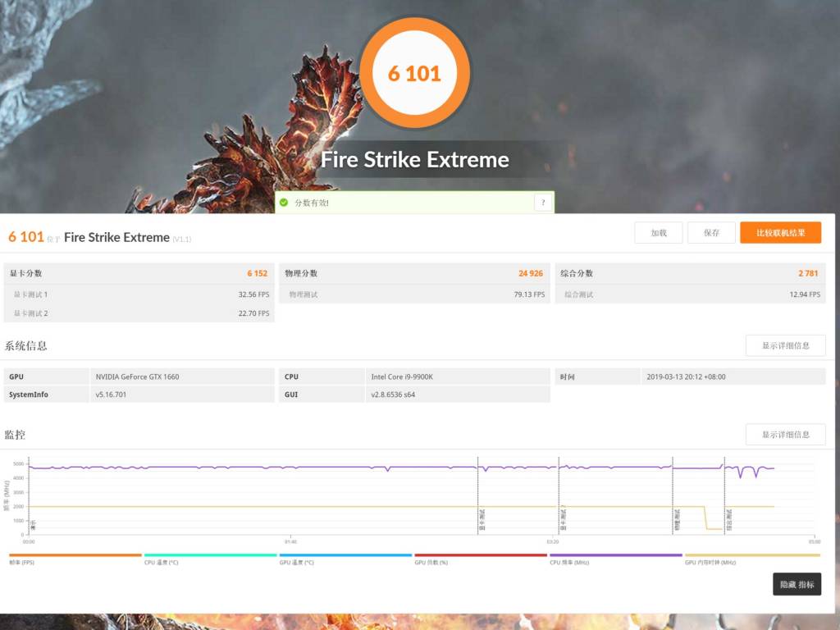
Task: Select the 物理分数 24 926 row
Action: coord(414,273)
